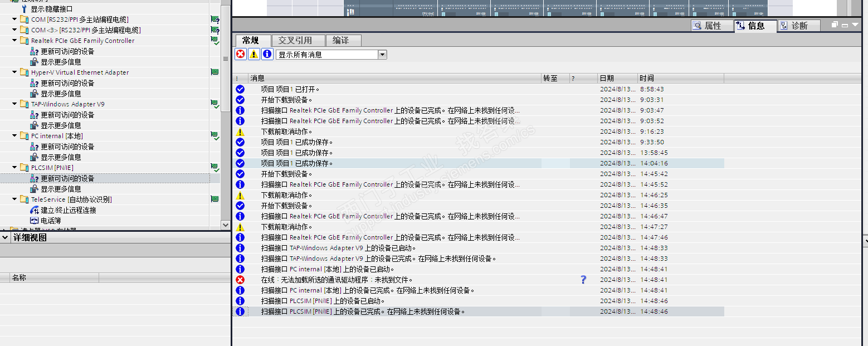Click the interface status icon on the PLCSIM row
Viewport: 868px width, 346px height.
pos(214,168)
